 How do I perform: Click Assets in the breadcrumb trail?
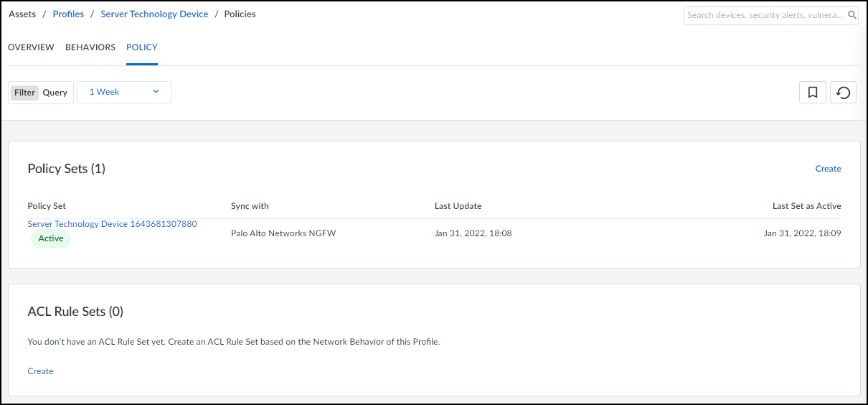pyautogui.click(x=22, y=14)
